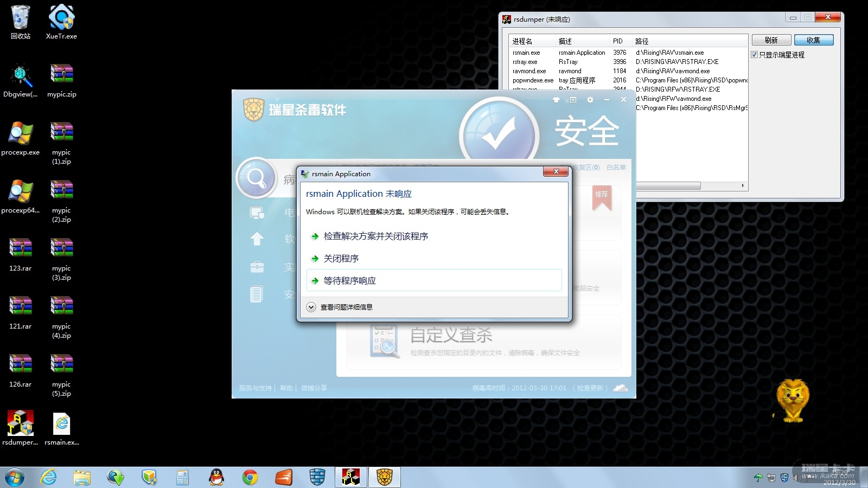Open the orange taskbar application icon
The height and width of the screenshot is (488, 868).
pos(284,477)
